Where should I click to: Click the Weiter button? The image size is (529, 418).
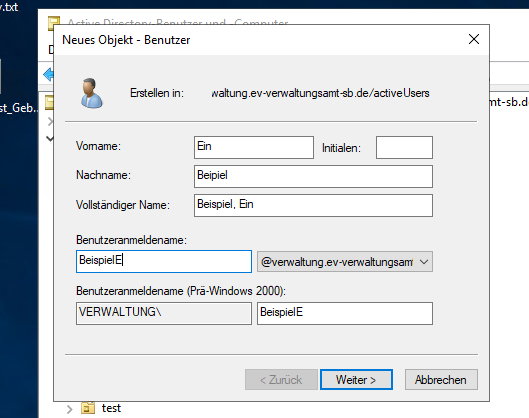tap(356, 380)
